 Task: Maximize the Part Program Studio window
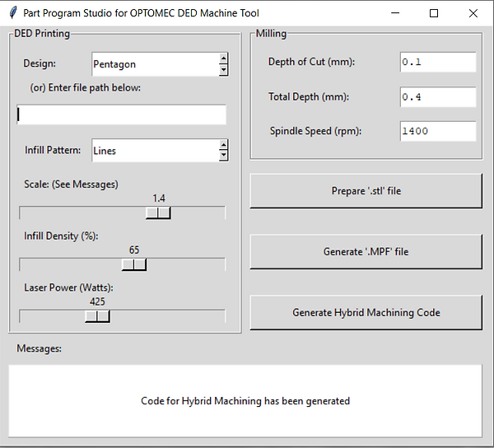(x=434, y=13)
